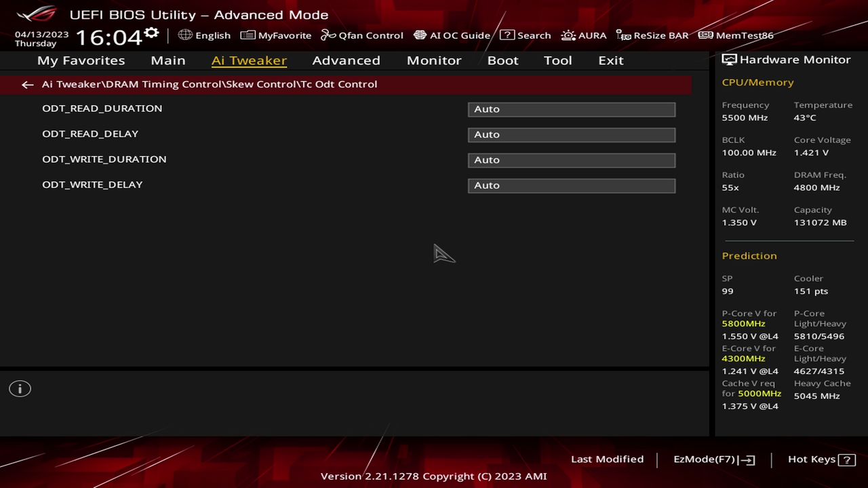Image resolution: width=868 pixels, height=488 pixels.
Task: Open ODT_WRITE_DELAY Auto field
Action: (x=572, y=186)
